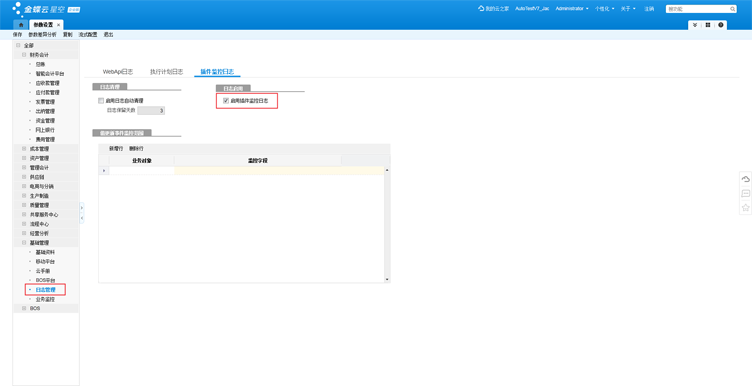Click the star favorites icon on right sidebar
The image size is (752, 386).
click(745, 207)
